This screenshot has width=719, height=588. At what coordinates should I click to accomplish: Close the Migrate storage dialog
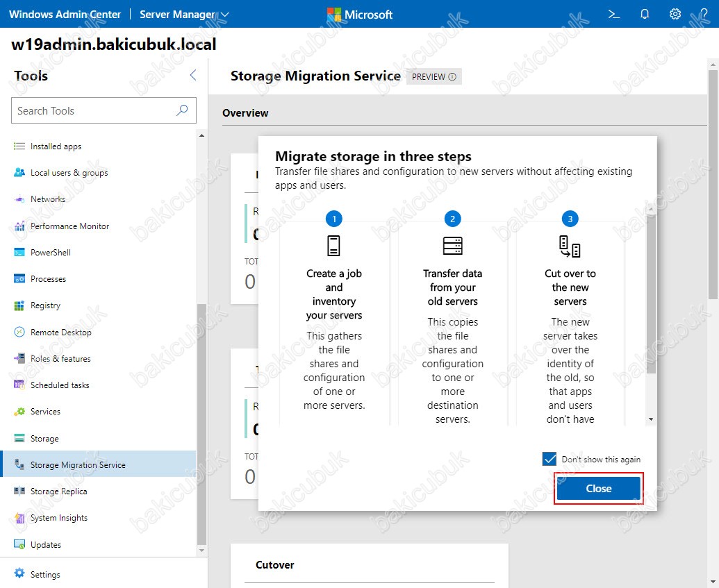pyautogui.click(x=598, y=489)
